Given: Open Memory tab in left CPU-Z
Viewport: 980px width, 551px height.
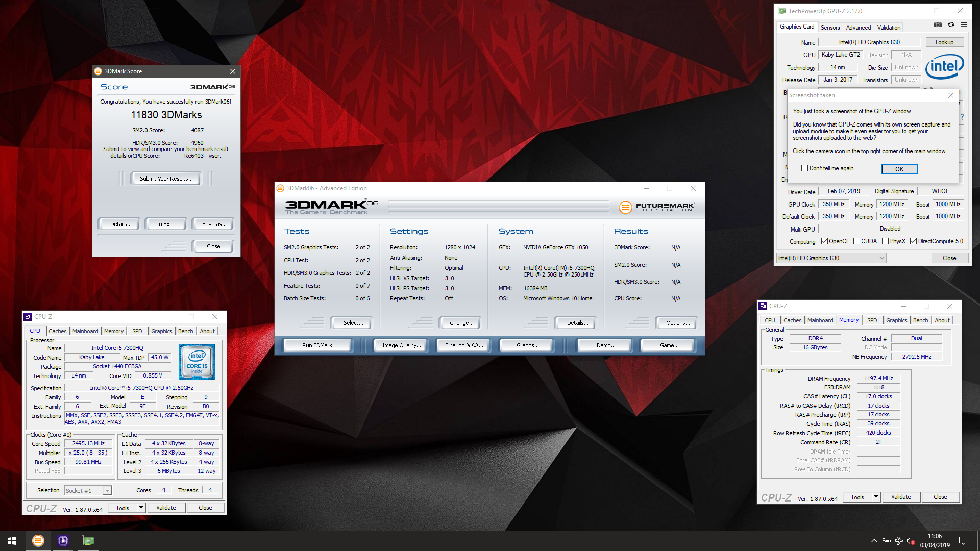Looking at the screenshot, I should tap(114, 331).
